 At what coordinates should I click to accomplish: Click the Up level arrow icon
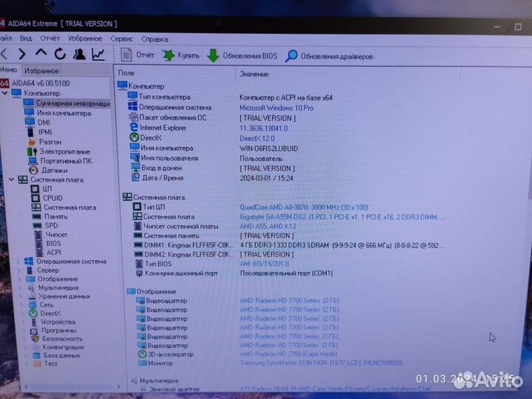[x=41, y=53]
